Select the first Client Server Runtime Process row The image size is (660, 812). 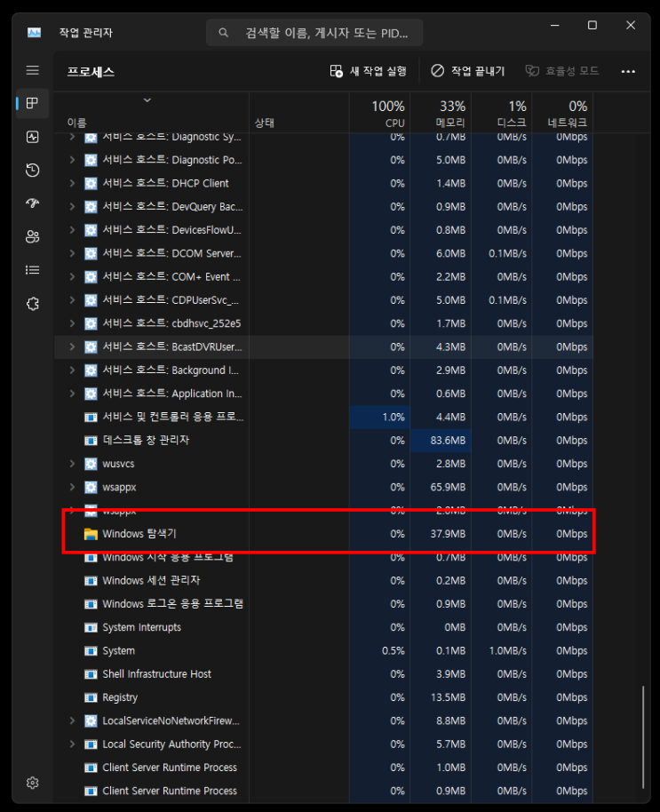pos(323,768)
